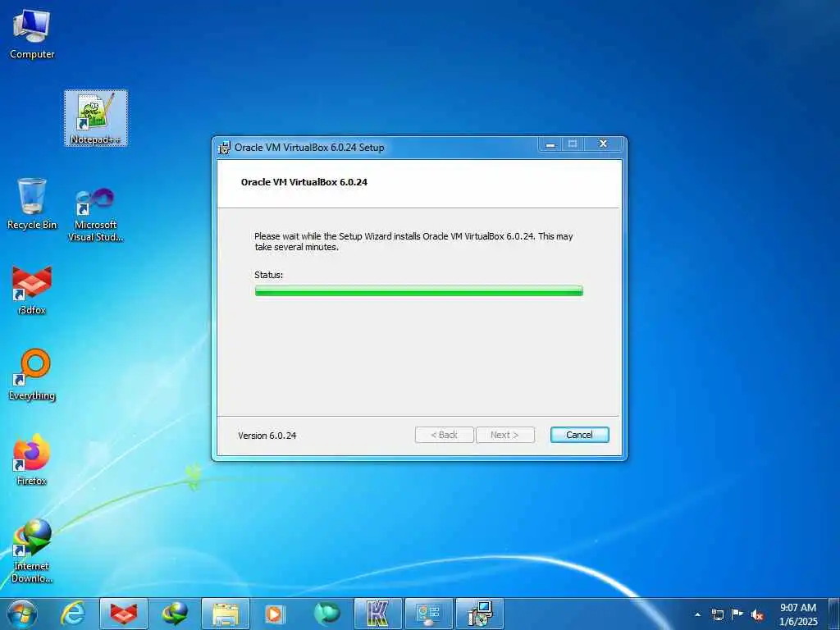This screenshot has height=630, width=840.
Task: Click the disabled Back button
Action: coord(444,435)
